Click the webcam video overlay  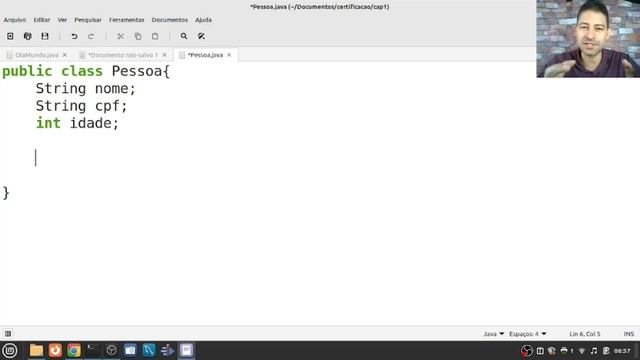pyautogui.click(x=588, y=39)
